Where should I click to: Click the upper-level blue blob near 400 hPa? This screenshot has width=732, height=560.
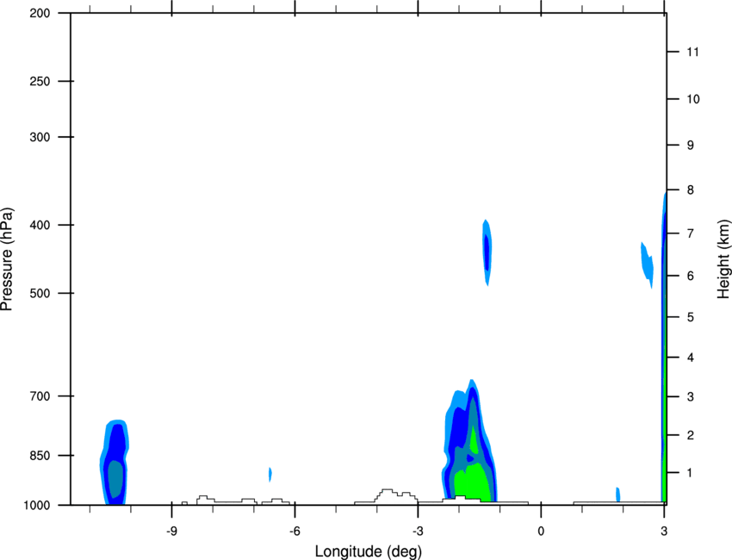[487, 252]
